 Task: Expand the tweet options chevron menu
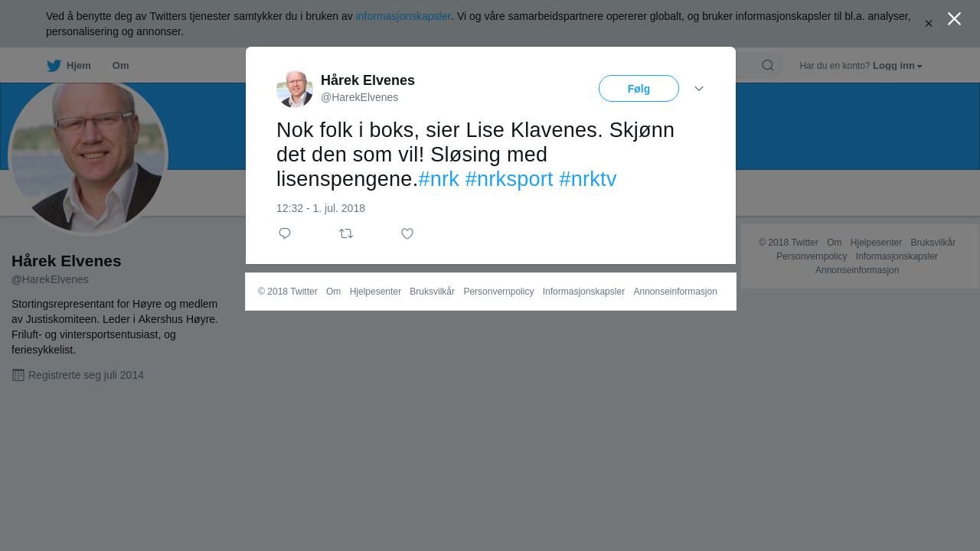click(699, 89)
